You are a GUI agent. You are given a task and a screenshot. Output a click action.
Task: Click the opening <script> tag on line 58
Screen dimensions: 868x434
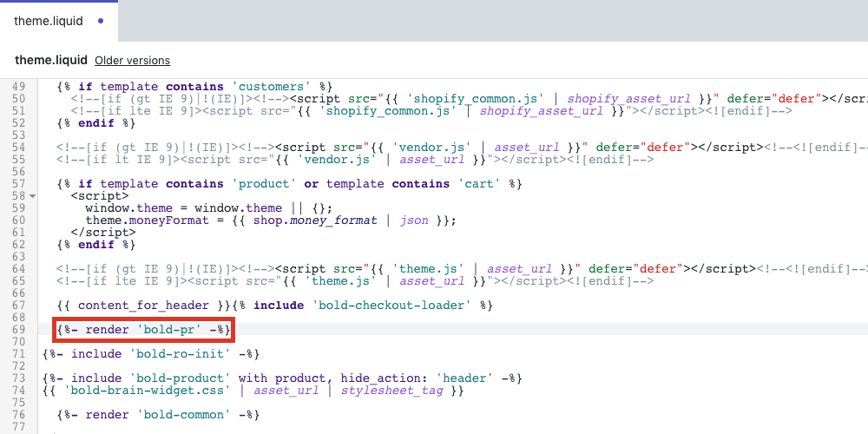point(100,196)
